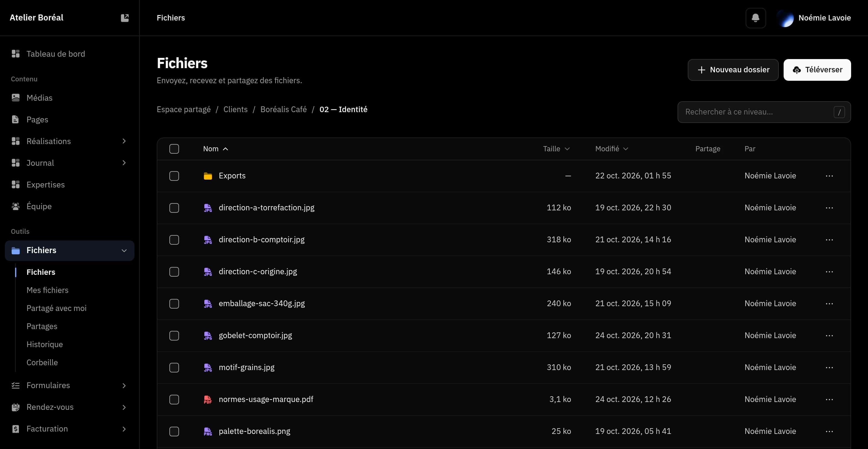Click the Exports folder icon

point(208,176)
